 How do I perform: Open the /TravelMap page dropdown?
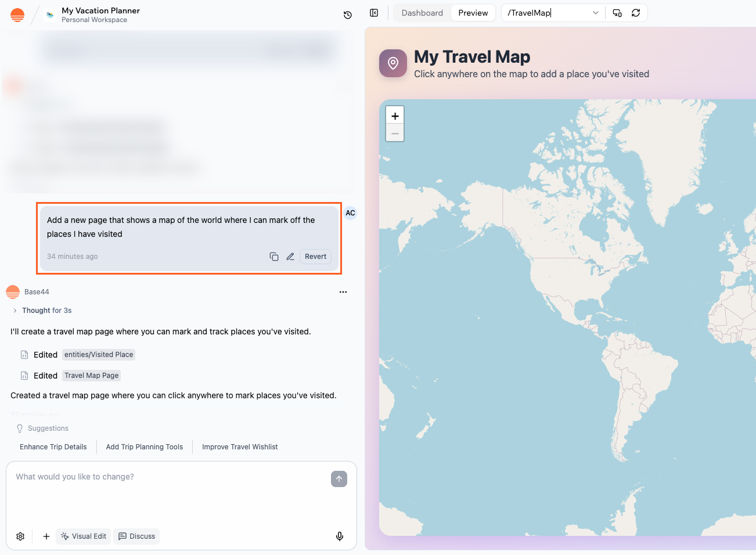[596, 12]
